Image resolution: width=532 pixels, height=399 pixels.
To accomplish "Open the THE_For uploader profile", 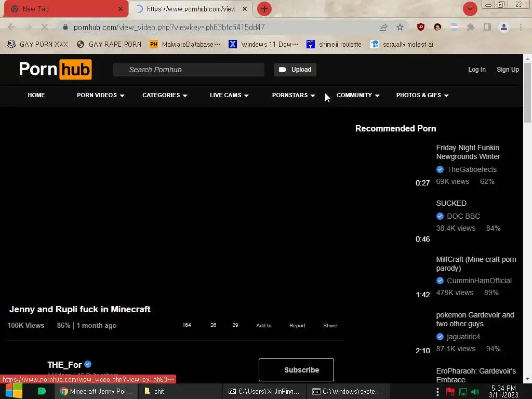I will 64,365.
